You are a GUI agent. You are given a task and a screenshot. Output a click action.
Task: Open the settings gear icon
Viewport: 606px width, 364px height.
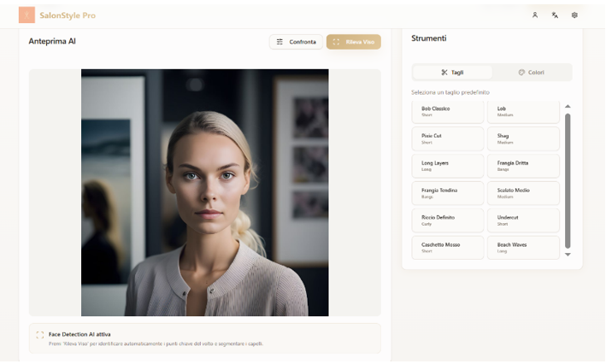[x=574, y=15]
